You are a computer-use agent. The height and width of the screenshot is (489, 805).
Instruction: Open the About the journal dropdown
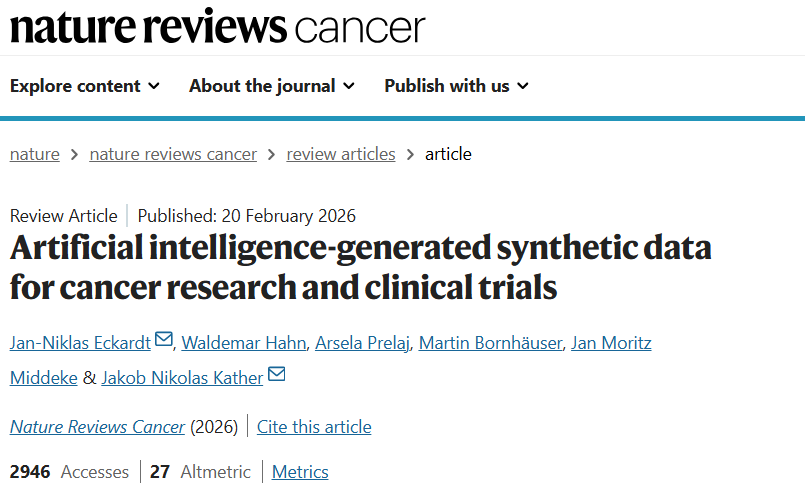click(272, 86)
